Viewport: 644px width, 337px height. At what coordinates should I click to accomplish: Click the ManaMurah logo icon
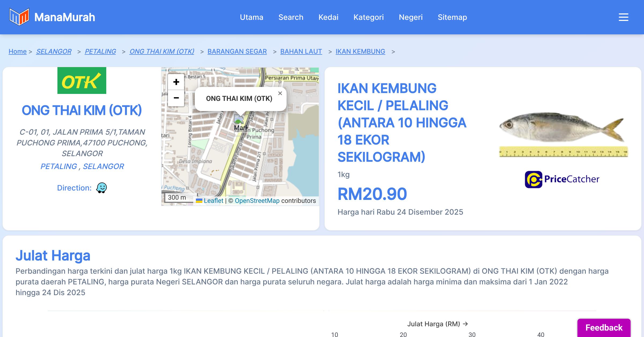click(x=19, y=17)
